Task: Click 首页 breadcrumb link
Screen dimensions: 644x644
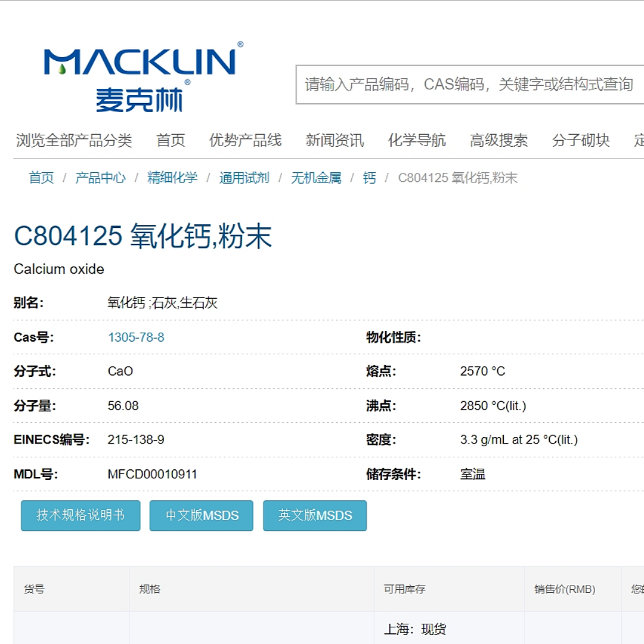Action: pos(41,178)
